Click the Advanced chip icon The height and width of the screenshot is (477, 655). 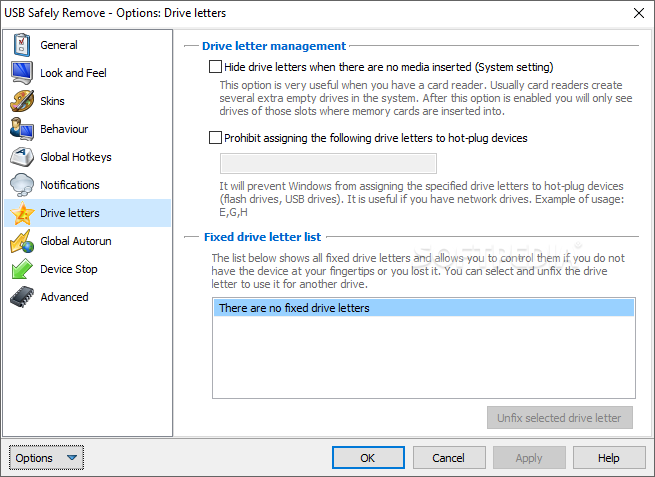click(x=22, y=297)
